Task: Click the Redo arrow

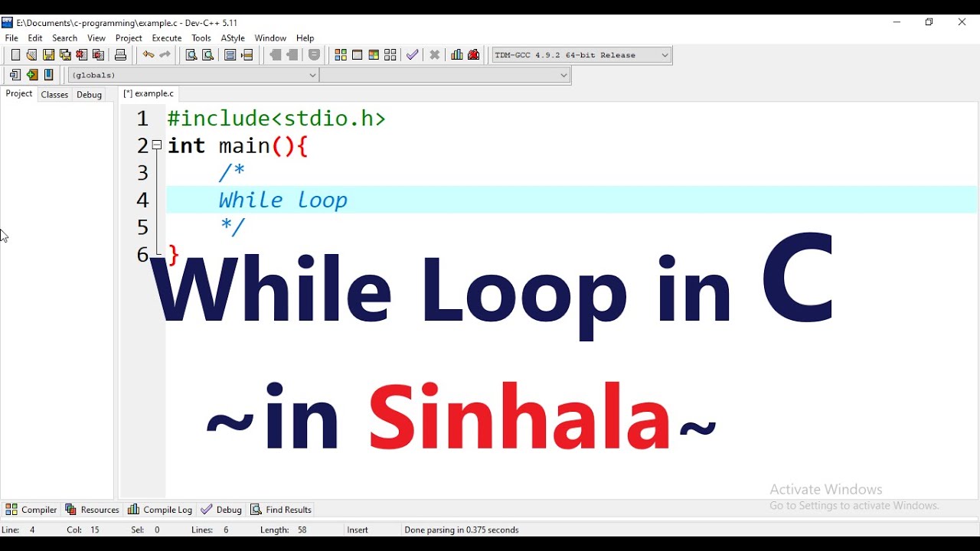Action: [x=165, y=55]
